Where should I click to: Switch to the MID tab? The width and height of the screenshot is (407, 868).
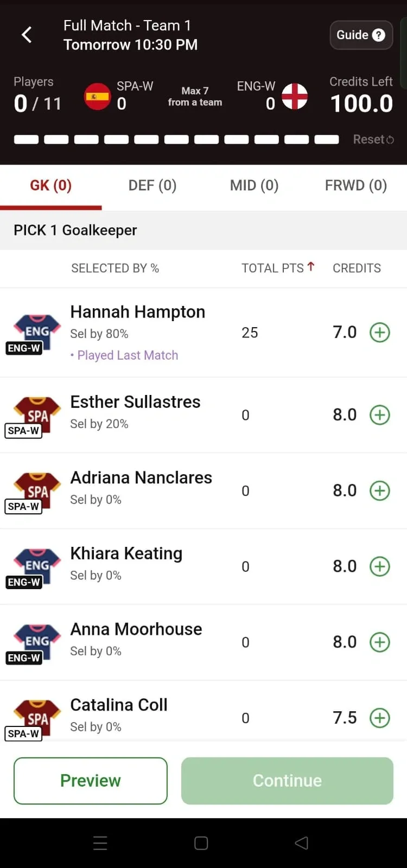(x=254, y=186)
